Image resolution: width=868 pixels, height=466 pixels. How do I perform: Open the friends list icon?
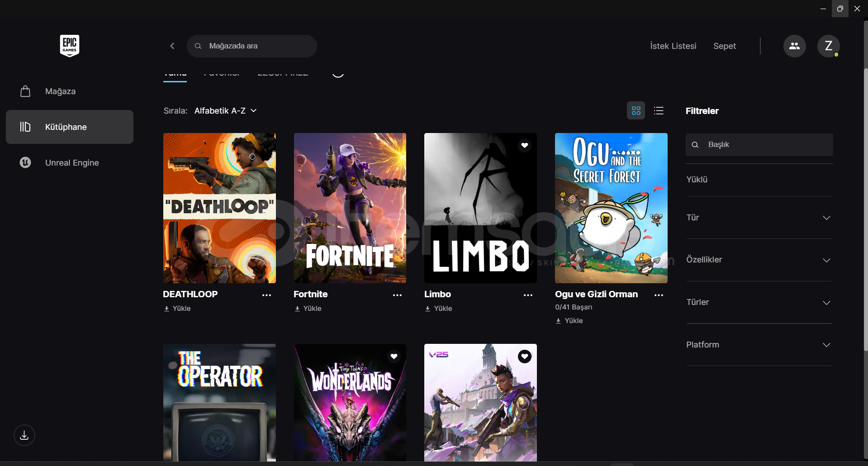coord(794,46)
